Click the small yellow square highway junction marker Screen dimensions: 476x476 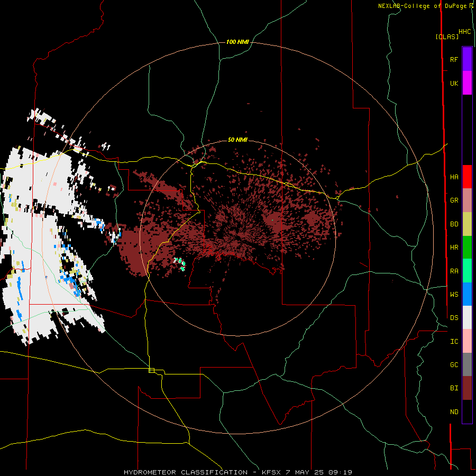coord(151,370)
